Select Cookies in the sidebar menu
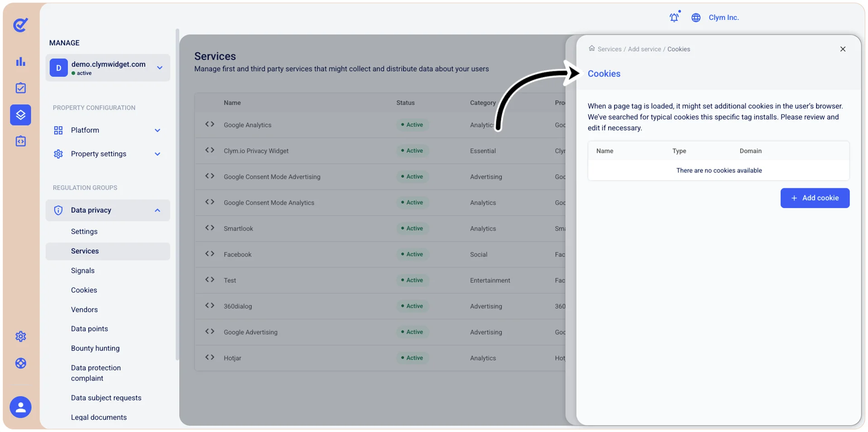This screenshot has width=868, height=432. [x=84, y=290]
